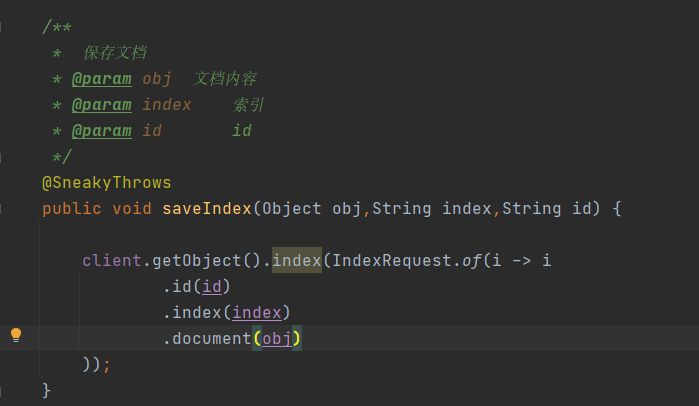Click the @param tag for index

(102, 105)
